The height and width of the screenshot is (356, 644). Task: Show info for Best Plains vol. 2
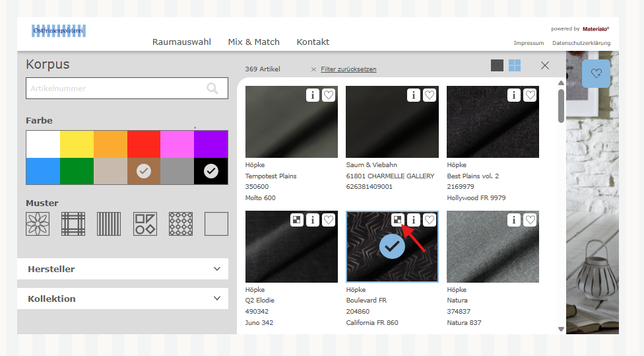514,95
